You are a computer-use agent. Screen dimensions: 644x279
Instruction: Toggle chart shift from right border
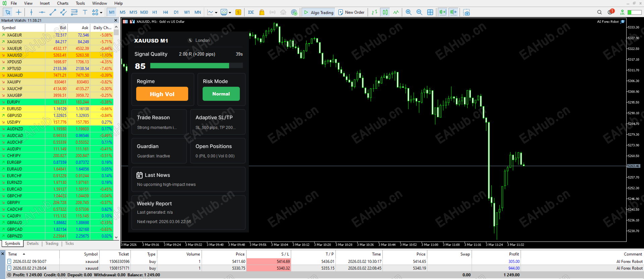pyautogui.click(x=453, y=12)
